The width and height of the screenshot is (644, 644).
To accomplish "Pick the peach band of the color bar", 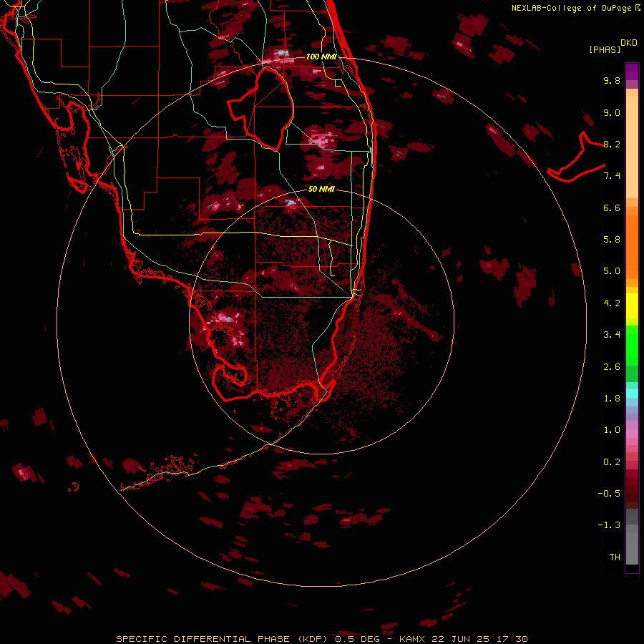I will [x=632, y=147].
